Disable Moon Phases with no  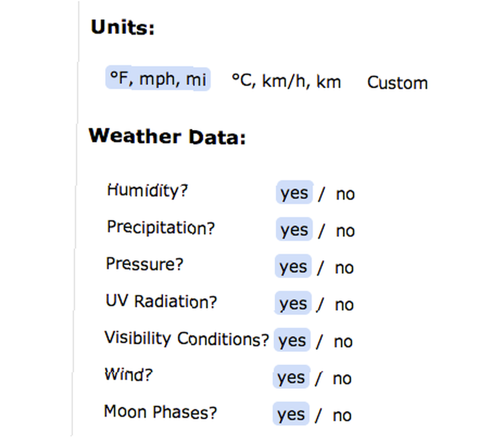pos(342,416)
